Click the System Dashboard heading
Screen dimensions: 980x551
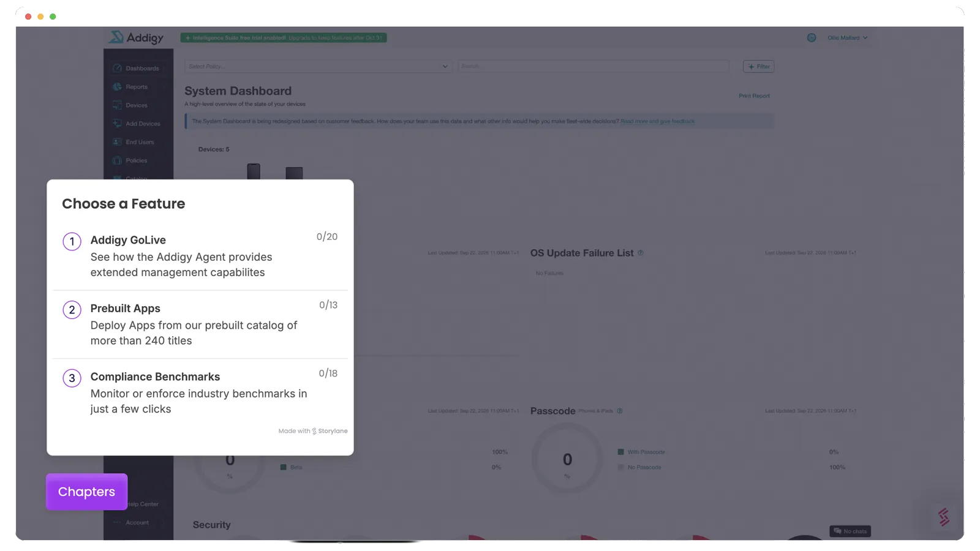[x=238, y=91]
